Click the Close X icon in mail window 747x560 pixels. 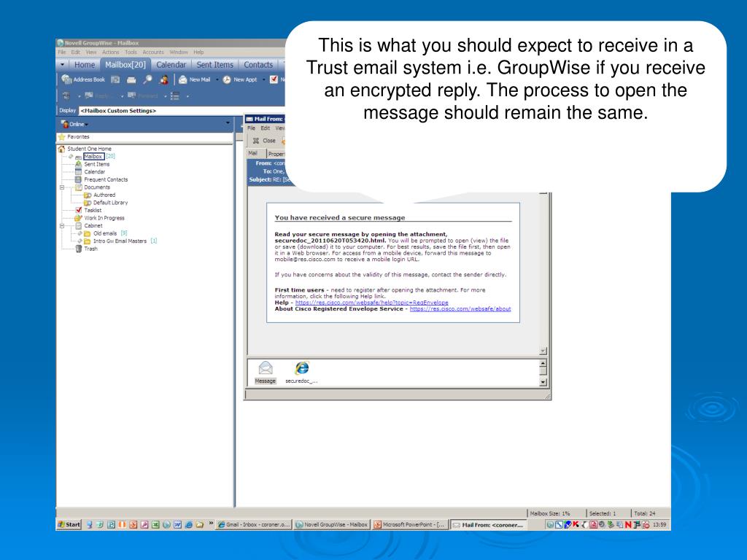[256, 141]
